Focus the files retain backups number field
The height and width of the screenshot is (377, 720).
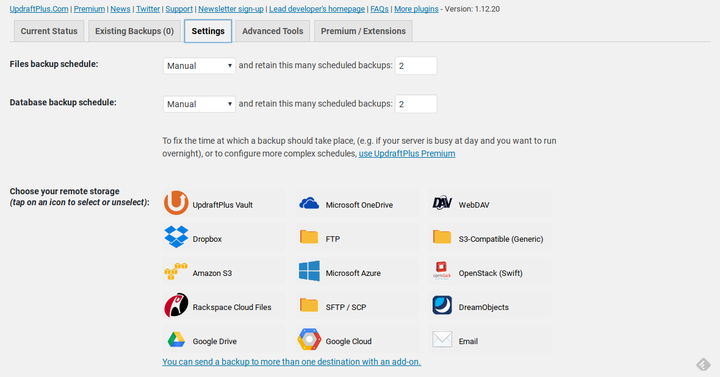416,66
